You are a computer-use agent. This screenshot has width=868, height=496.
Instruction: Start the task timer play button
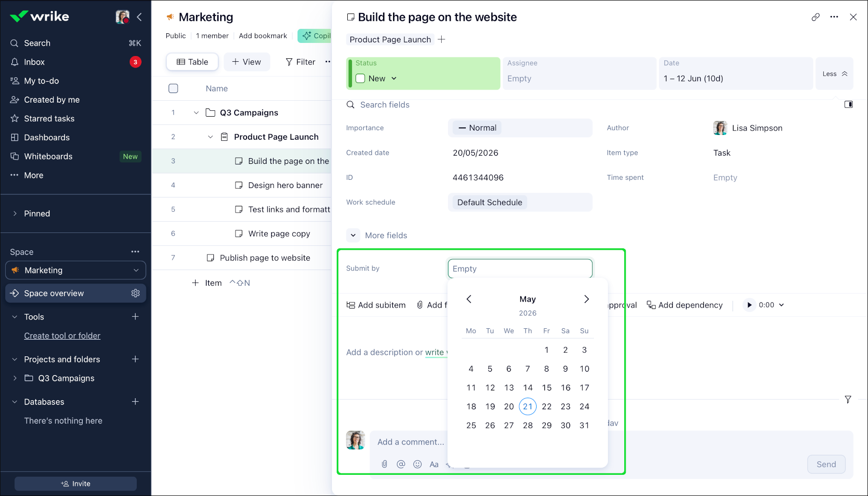click(749, 305)
